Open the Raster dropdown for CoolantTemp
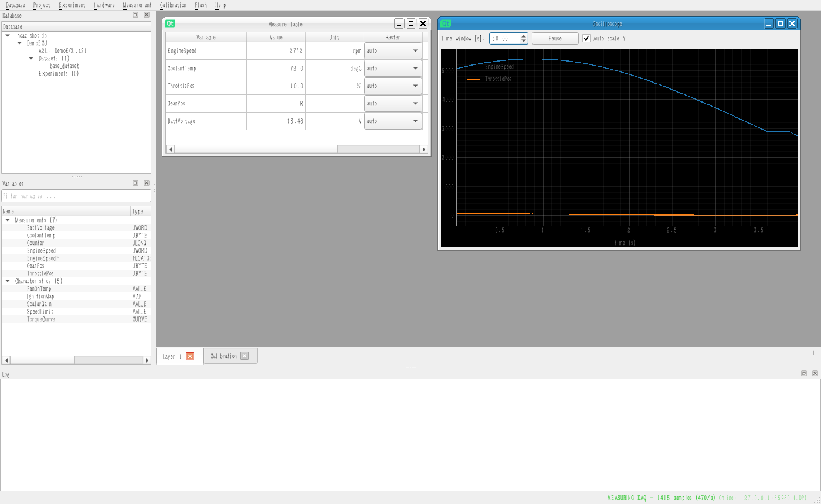 click(x=393, y=69)
